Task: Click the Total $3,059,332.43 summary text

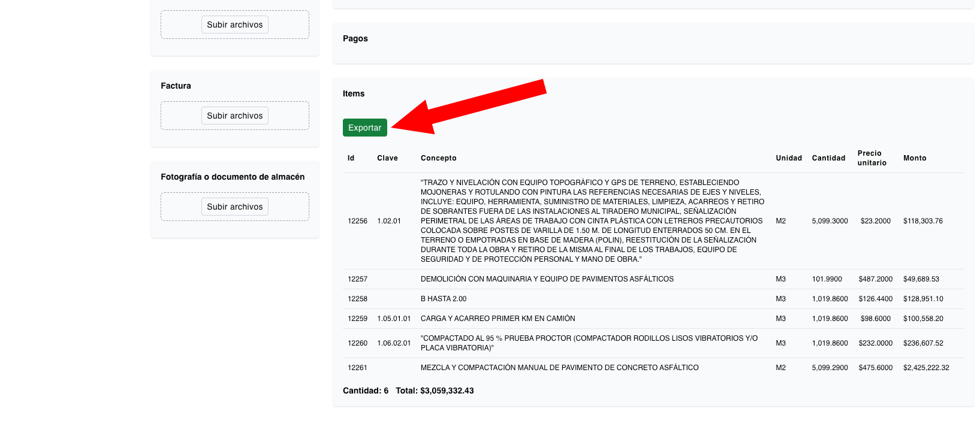Action: [x=435, y=390]
